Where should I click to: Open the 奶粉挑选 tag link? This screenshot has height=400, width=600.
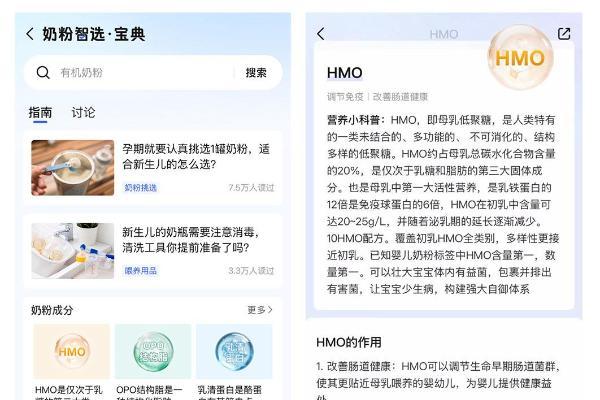click(x=140, y=188)
